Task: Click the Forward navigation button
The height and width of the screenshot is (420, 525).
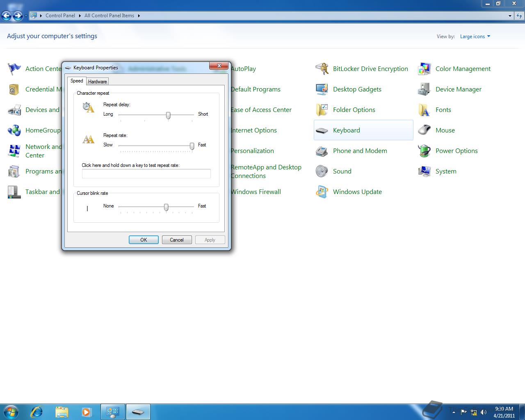Action: [18, 16]
